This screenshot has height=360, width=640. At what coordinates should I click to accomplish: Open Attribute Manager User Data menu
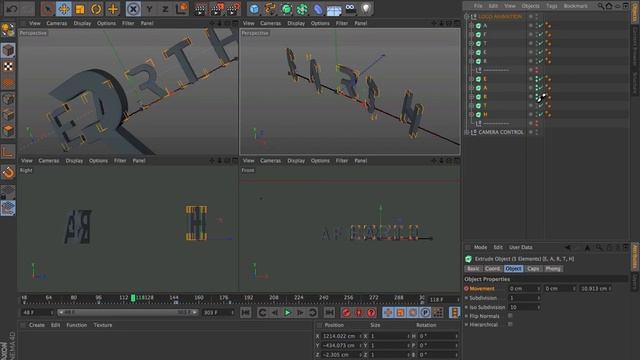point(520,247)
